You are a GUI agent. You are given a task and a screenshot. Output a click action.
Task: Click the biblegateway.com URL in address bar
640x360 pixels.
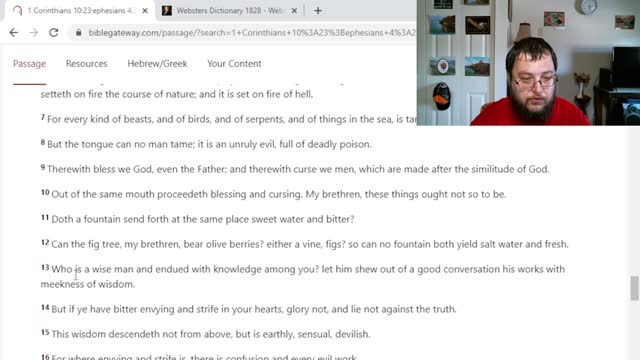252,33
